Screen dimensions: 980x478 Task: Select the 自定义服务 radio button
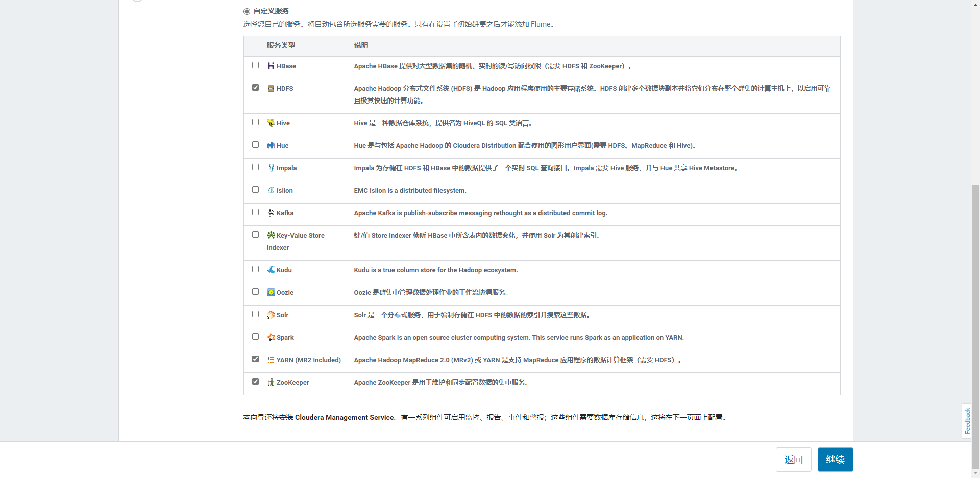(x=247, y=11)
